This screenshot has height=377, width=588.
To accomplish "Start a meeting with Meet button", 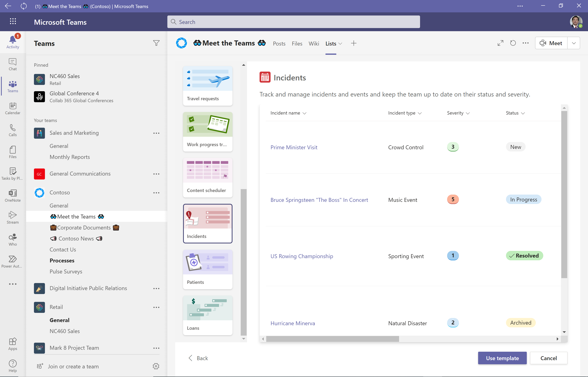I will click(551, 43).
